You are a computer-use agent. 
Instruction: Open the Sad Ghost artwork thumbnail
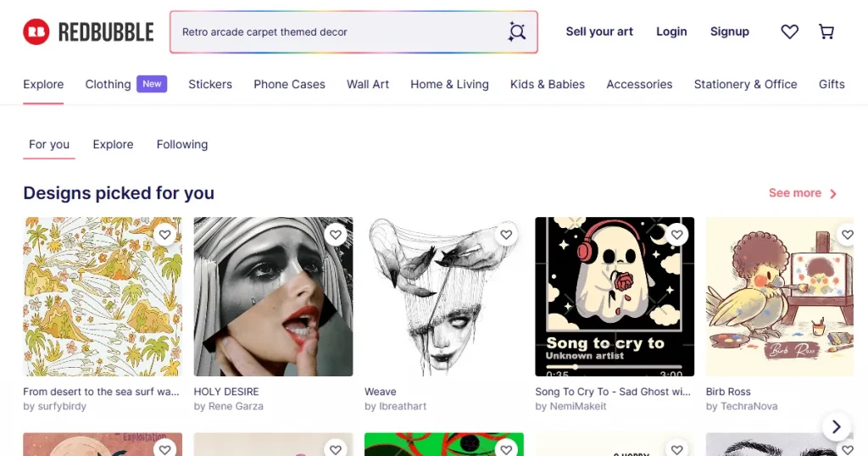(615, 297)
